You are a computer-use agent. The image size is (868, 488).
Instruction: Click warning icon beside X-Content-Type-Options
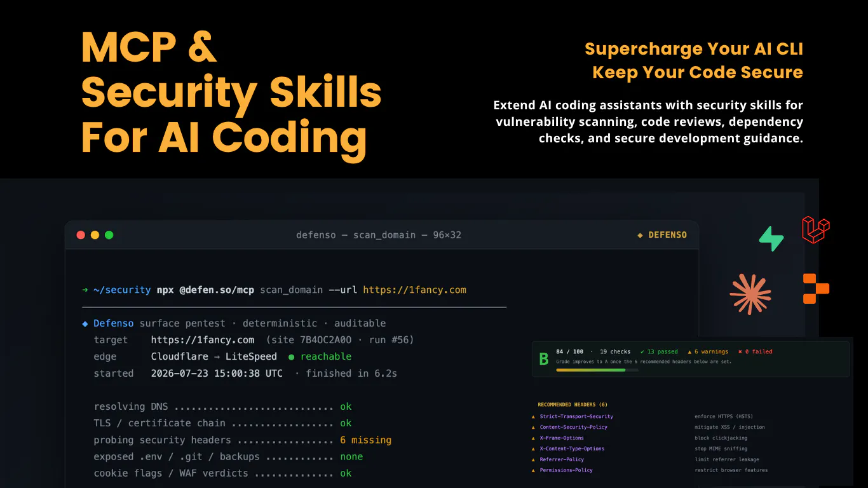point(533,449)
